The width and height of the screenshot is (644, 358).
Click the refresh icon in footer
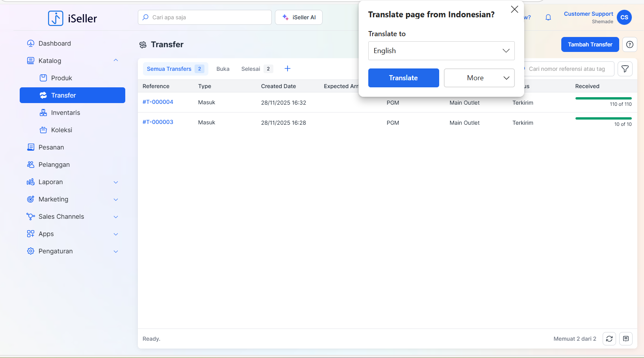point(609,339)
